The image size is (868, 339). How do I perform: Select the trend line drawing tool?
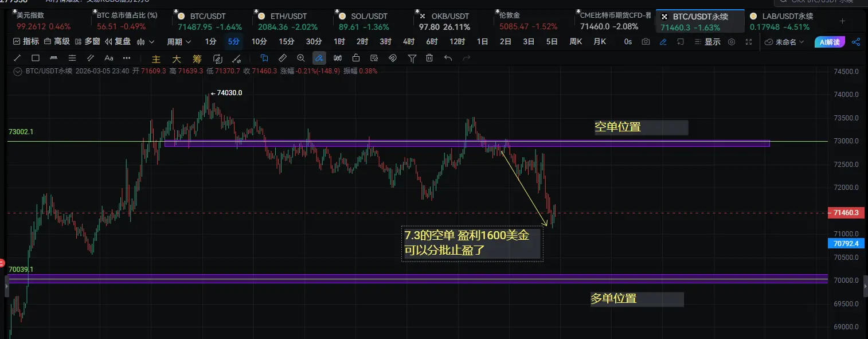click(17, 58)
